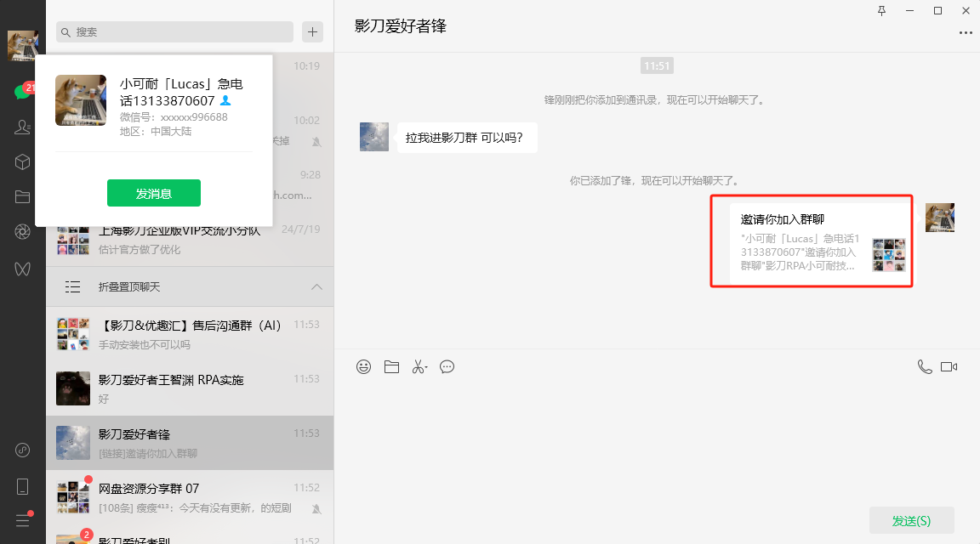980x544 pixels.
Task: Open Moments shutter icon in sidebar
Action: [x=22, y=232]
